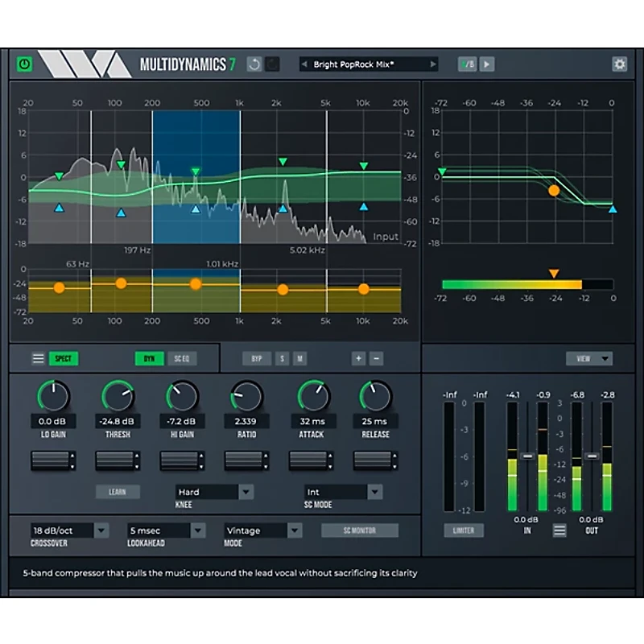The image size is (644, 644).
Task: Toggle the plugin power button
Action: 24,64
